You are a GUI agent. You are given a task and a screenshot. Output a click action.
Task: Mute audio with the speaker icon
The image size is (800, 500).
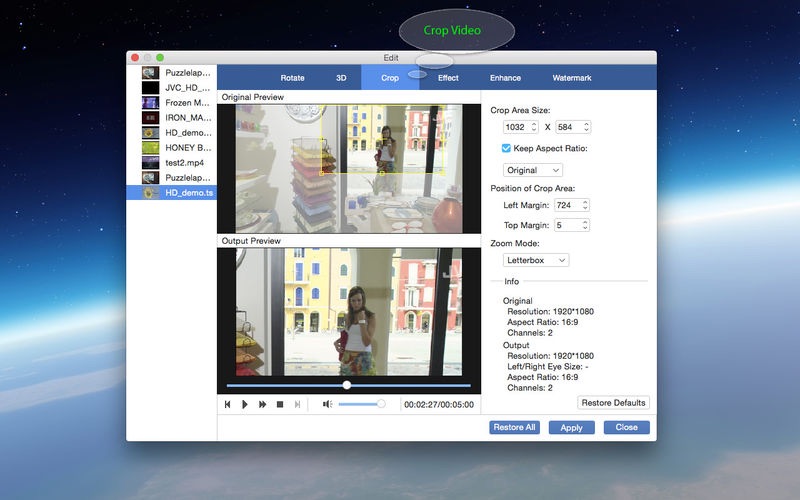[327, 404]
